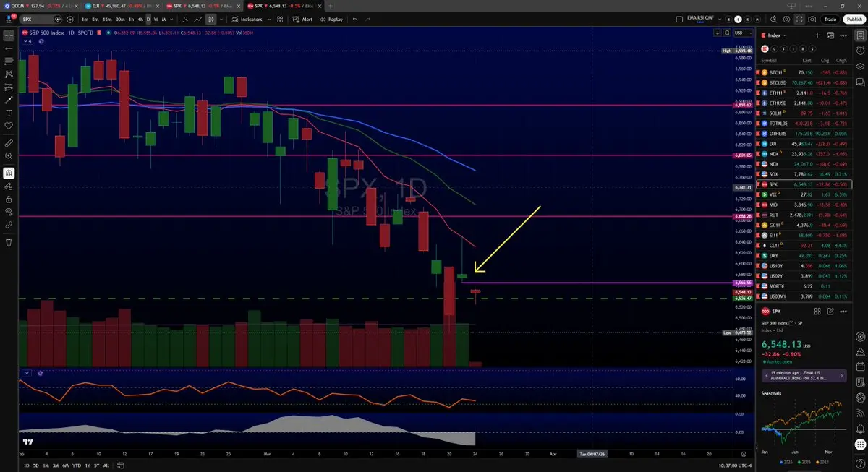Open the Indicators menu
Viewport: 868px width, 472px height.
pyautogui.click(x=247, y=20)
